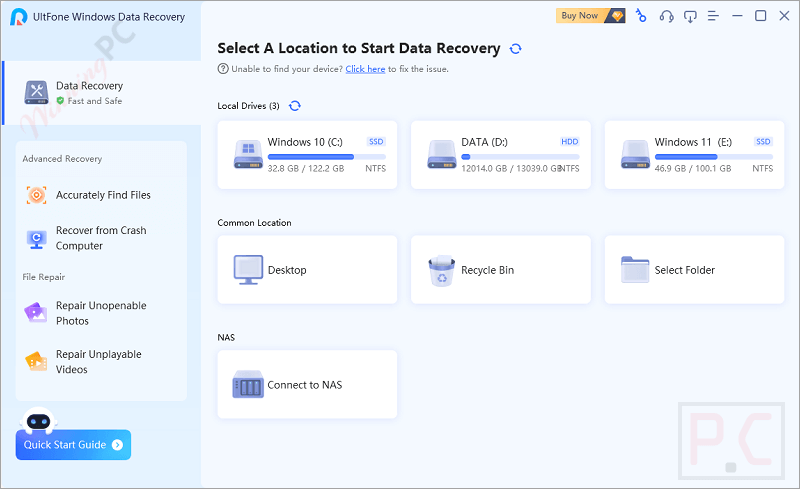The image size is (800, 489).
Task: Click the Quick Start Guide button
Action: 73,445
